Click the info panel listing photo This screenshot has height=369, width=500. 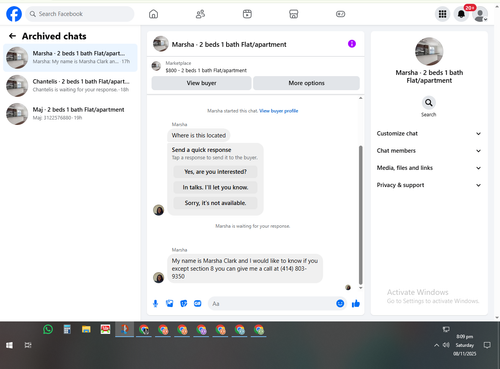429,52
